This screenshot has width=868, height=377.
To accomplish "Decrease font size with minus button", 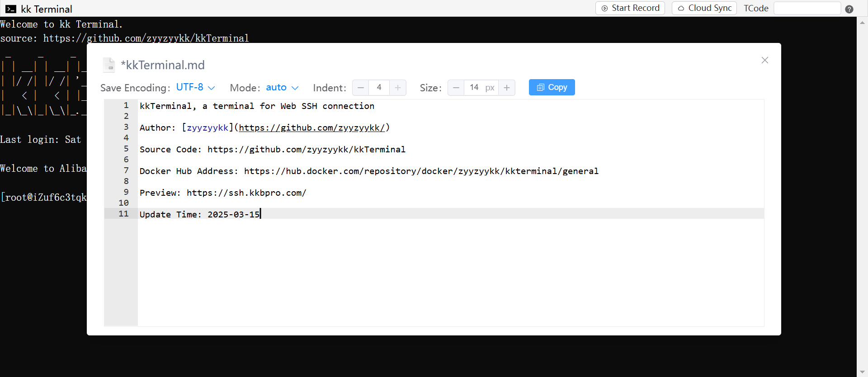I will click(456, 88).
